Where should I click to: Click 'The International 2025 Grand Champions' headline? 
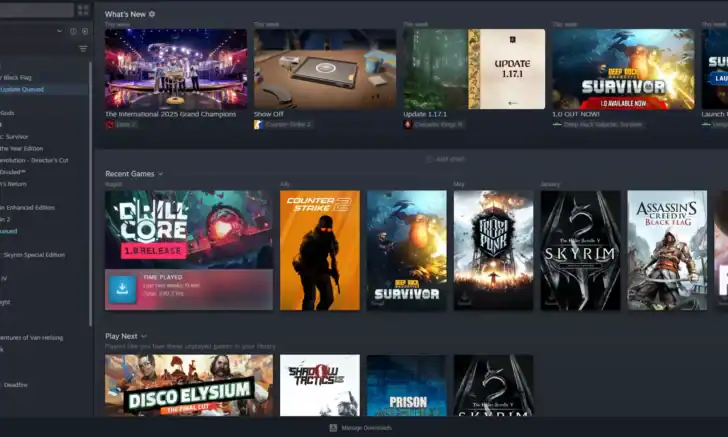[x=170, y=114]
